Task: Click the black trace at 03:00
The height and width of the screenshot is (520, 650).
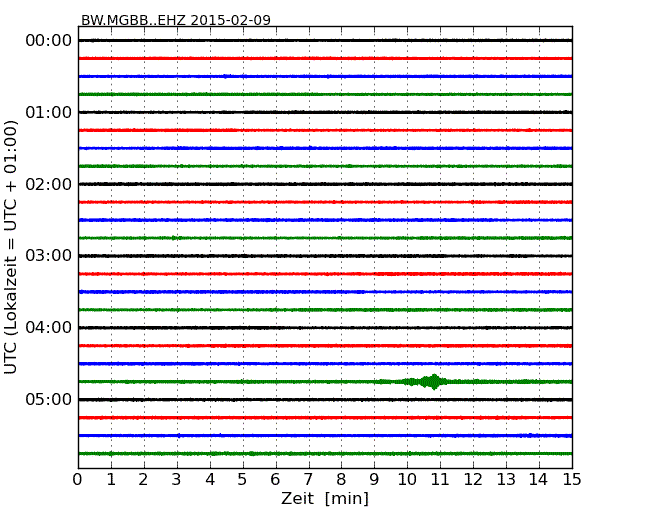Action: click(x=325, y=256)
